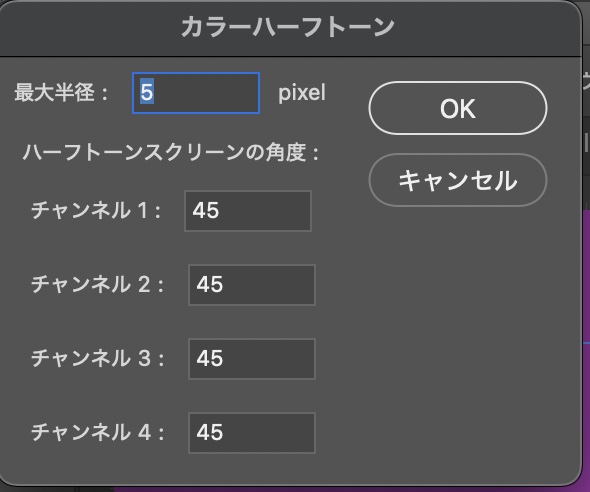Click the チャンネル 2 angle field
Screen dimensions: 590x492
pos(251,285)
